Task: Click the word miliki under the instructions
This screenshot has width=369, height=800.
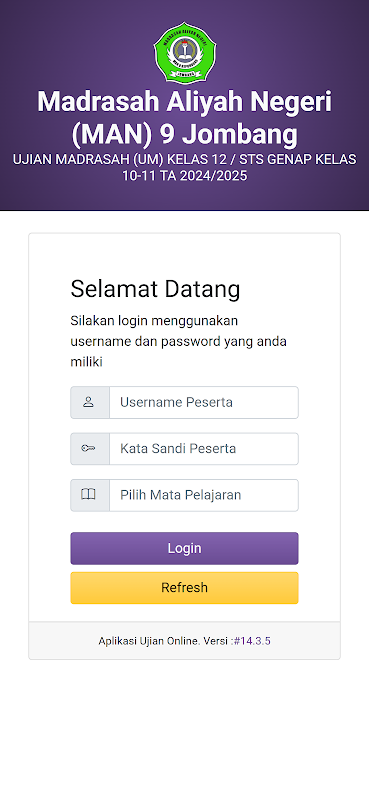Action: click(x=87, y=362)
